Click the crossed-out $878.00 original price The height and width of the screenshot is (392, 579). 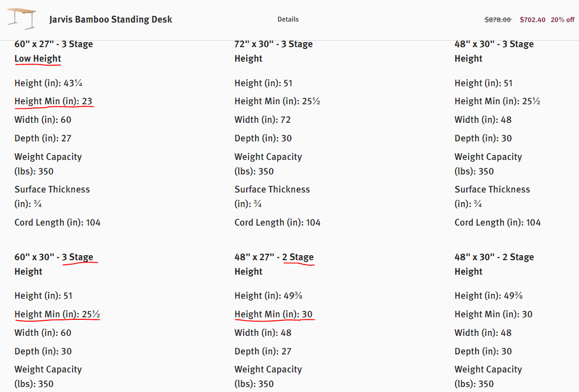pyautogui.click(x=498, y=20)
